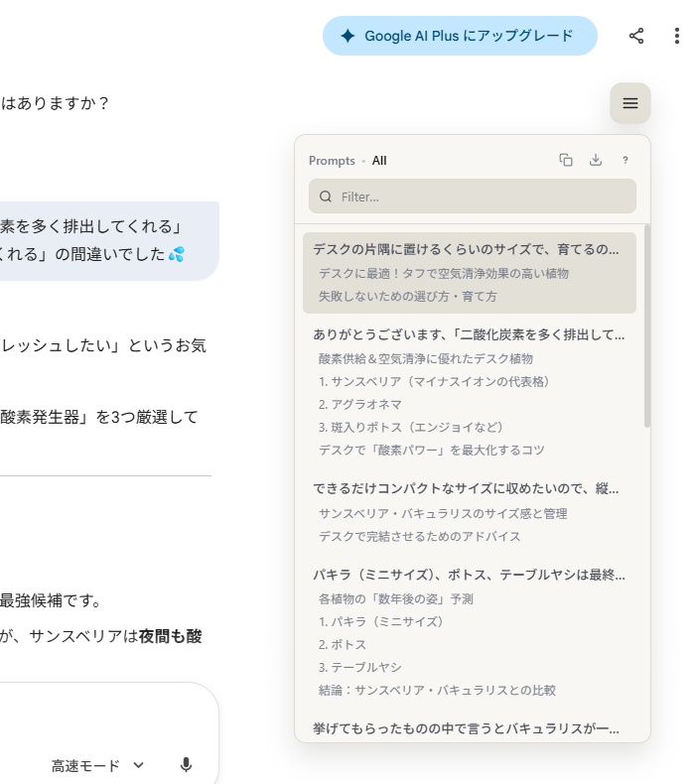The width and height of the screenshot is (695, 784).
Task: Toggle the prompts list hamburger button
Action: pos(630,103)
